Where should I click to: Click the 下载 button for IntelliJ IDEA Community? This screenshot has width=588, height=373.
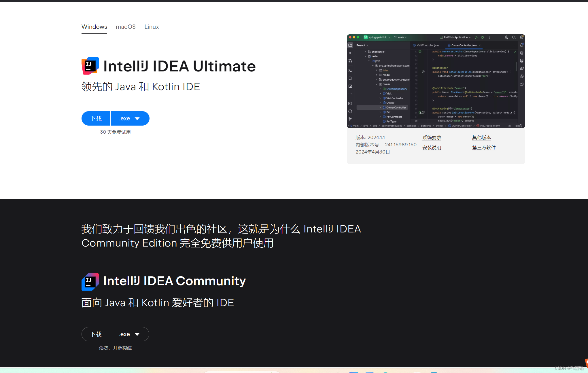96,334
